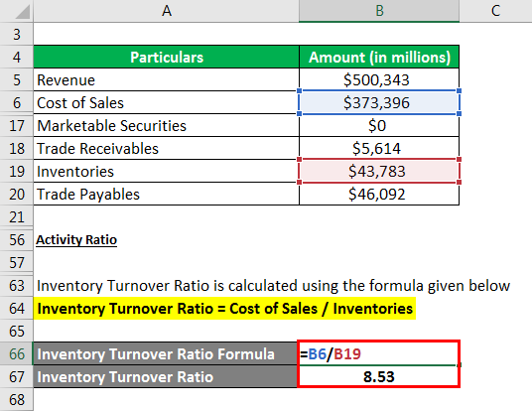
Task: Select the $373,396 cost value cell
Action: [x=379, y=103]
